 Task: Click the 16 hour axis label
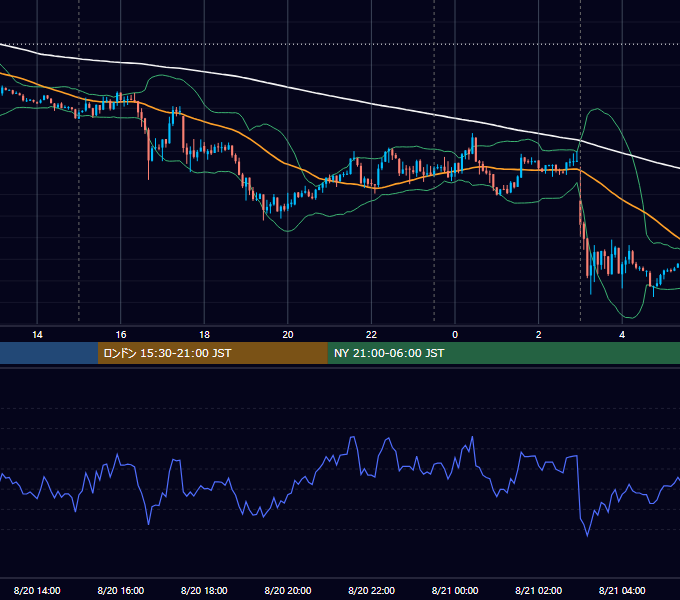click(121, 335)
